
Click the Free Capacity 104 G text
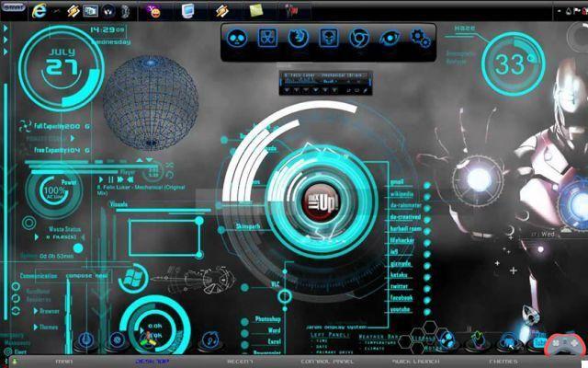point(62,150)
